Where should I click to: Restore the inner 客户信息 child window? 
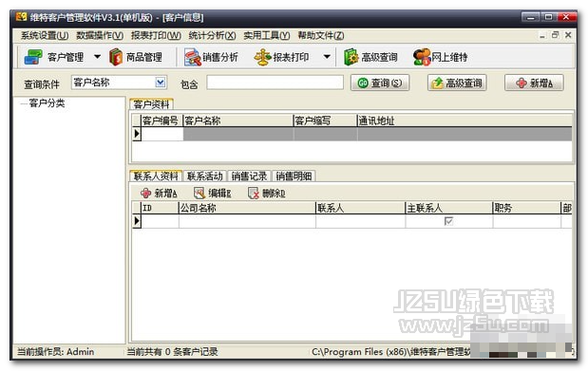555,35
